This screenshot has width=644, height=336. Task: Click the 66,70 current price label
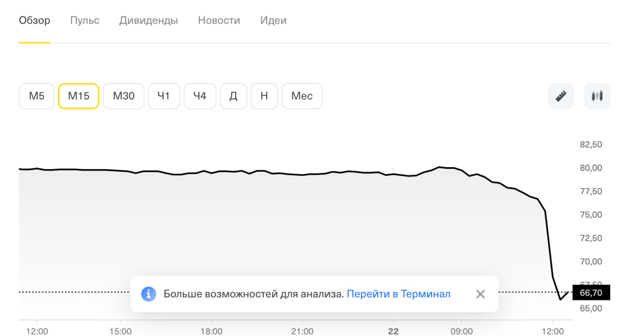(592, 293)
